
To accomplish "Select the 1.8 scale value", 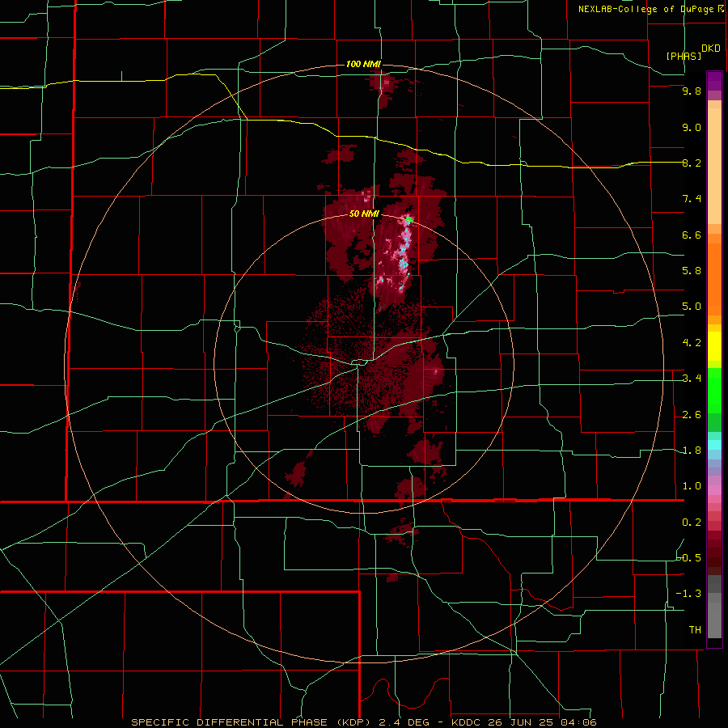I will [x=692, y=451].
